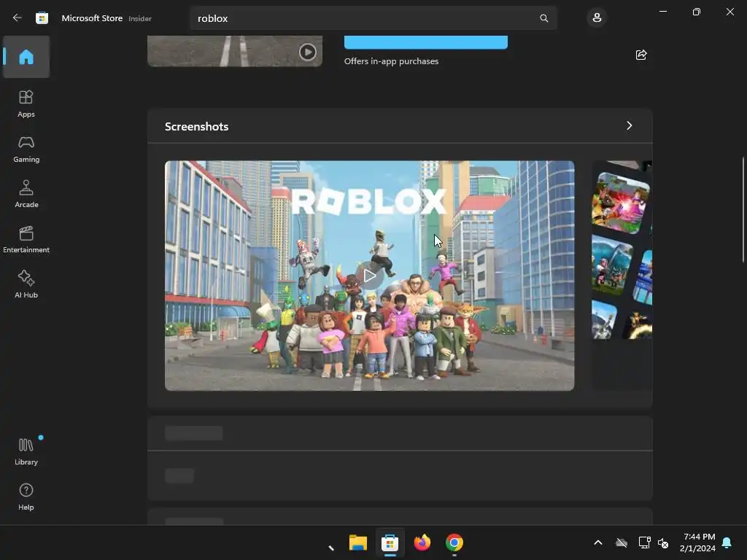Click the search box containing roblox
Image resolution: width=747 pixels, height=560 pixels.
pos(373,18)
